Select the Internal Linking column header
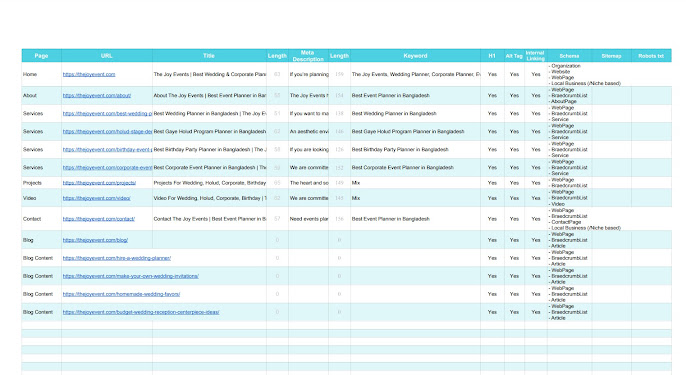The image size is (686, 375). click(x=536, y=56)
